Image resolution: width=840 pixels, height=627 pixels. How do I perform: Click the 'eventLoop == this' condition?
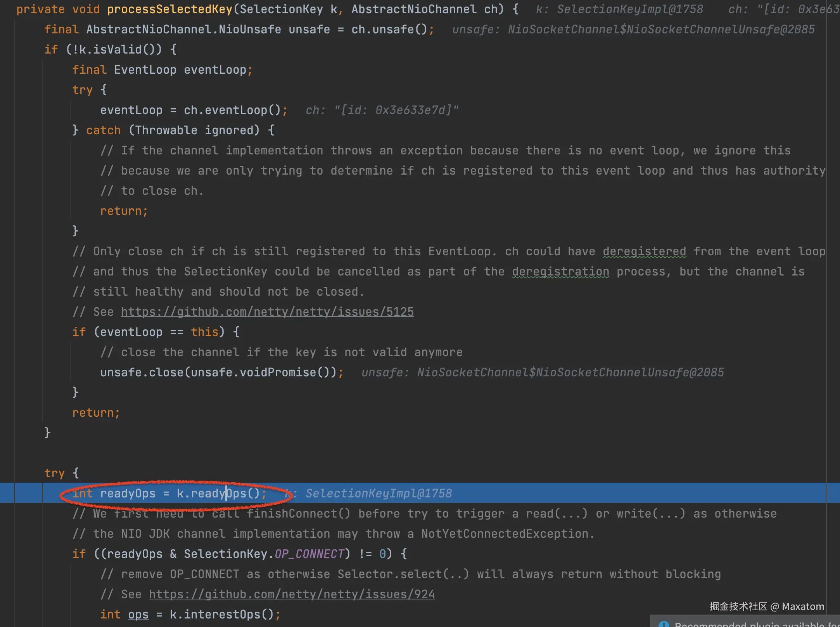[159, 332]
